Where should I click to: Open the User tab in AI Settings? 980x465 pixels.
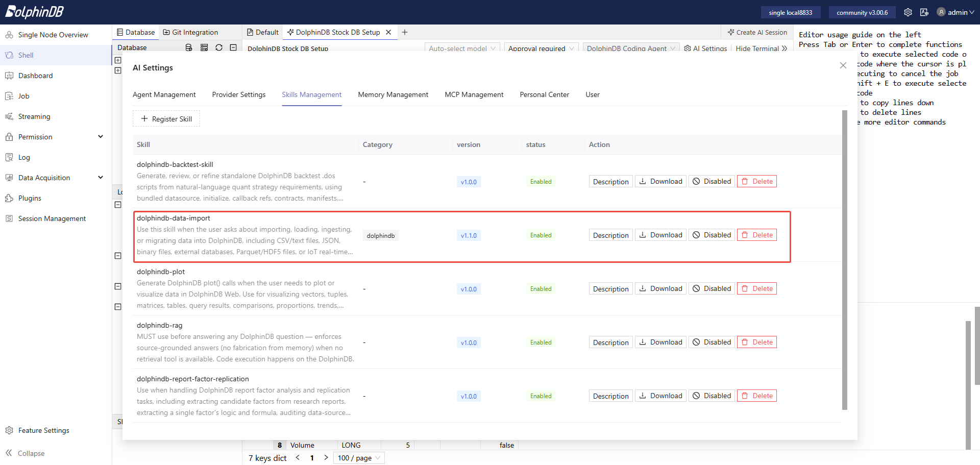coord(593,94)
